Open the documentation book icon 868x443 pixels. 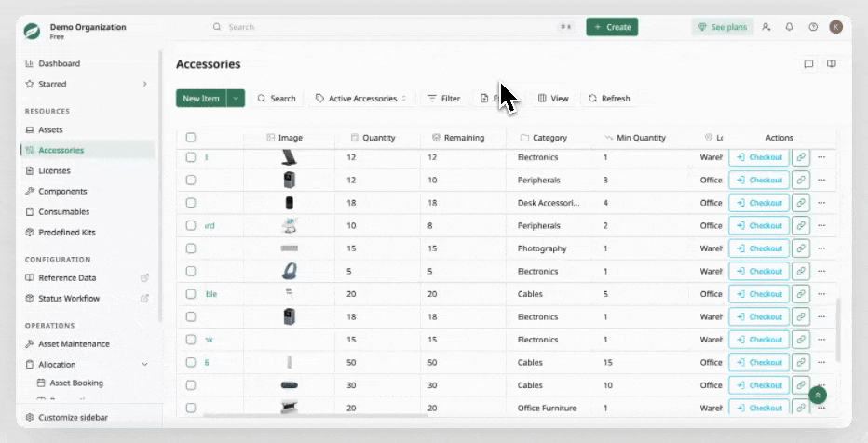[831, 64]
